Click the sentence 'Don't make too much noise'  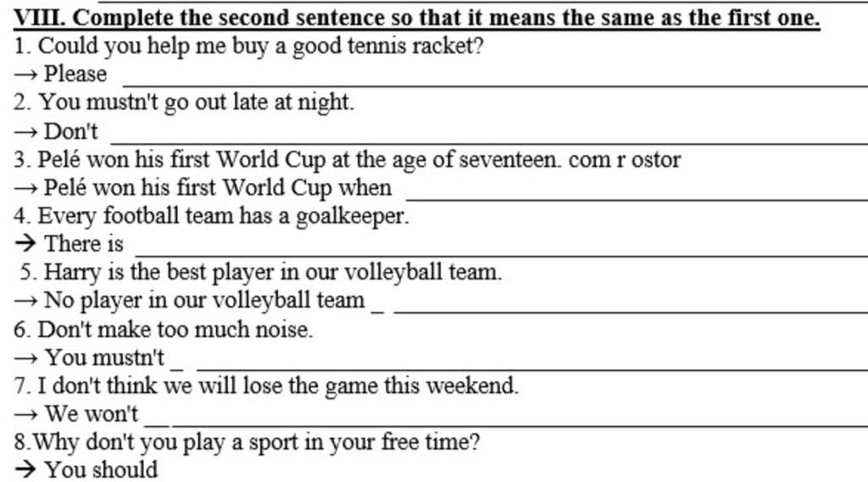coord(164,330)
